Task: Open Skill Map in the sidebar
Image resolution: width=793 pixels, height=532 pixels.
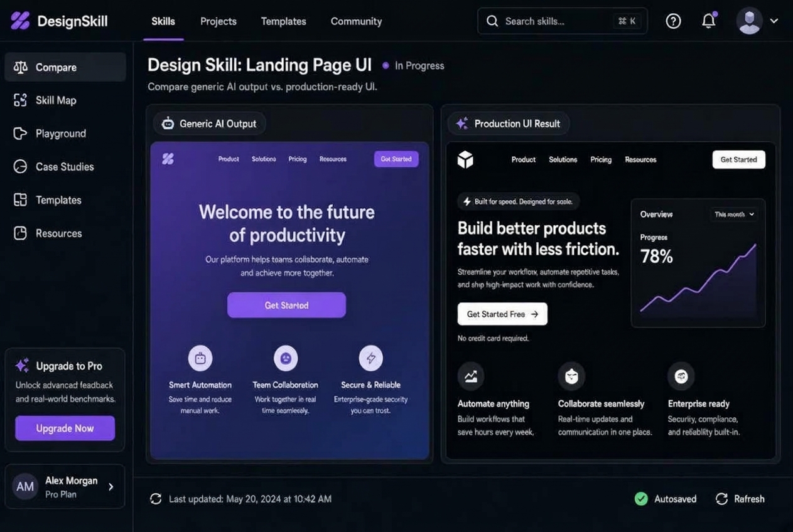Action: (65, 100)
